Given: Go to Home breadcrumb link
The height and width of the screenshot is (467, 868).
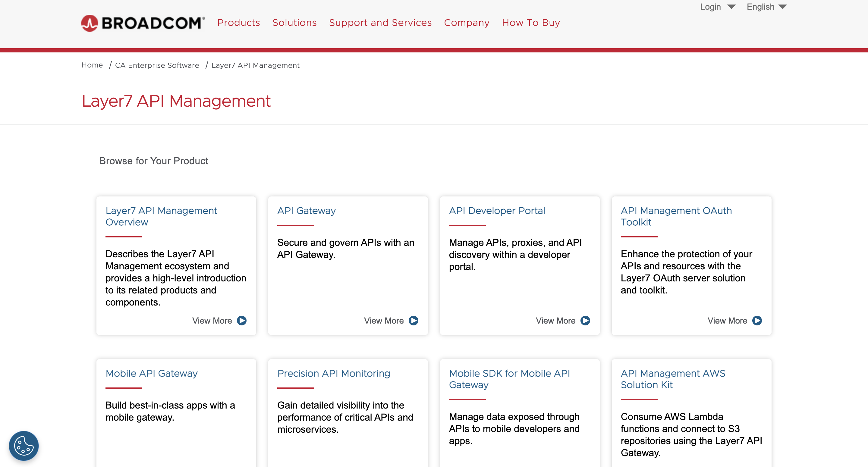Looking at the screenshot, I should click(x=92, y=65).
